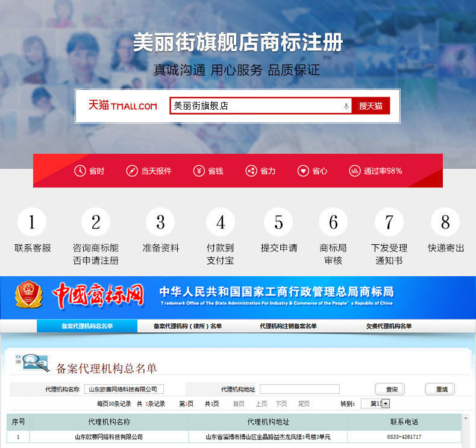Go to 下页 next page link

tap(281, 403)
